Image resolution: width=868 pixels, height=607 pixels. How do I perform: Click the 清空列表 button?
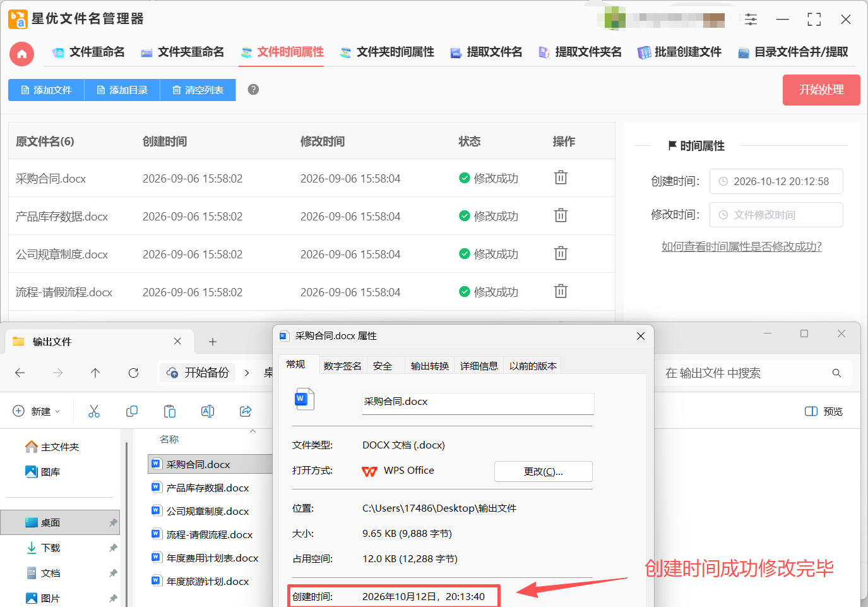tap(198, 90)
